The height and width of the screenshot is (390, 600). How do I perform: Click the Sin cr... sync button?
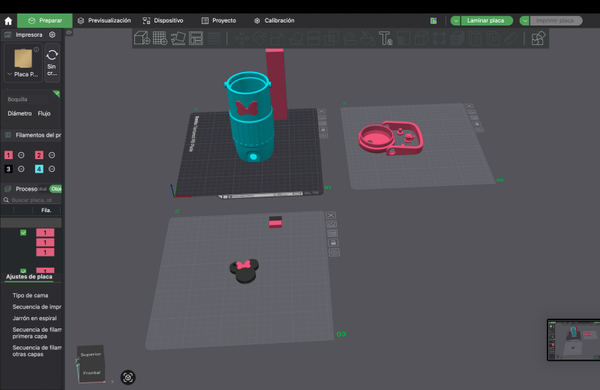tap(52, 63)
